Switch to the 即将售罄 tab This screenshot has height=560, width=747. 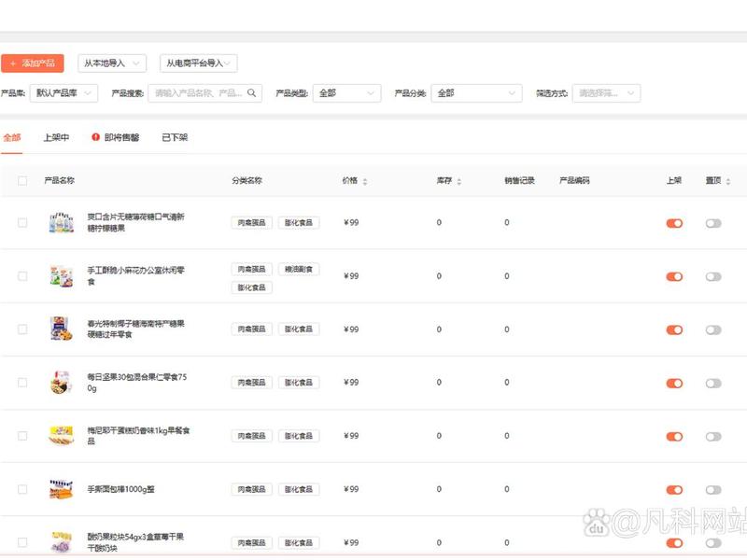(116, 137)
